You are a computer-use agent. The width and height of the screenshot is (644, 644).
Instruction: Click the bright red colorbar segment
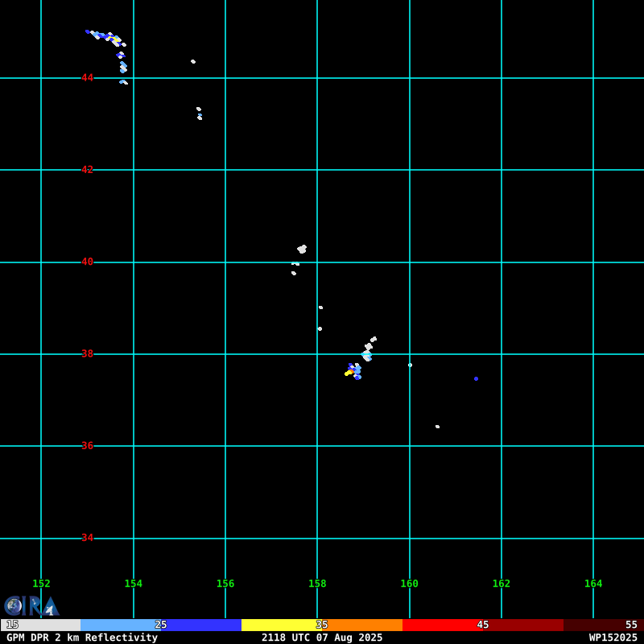[442, 625]
